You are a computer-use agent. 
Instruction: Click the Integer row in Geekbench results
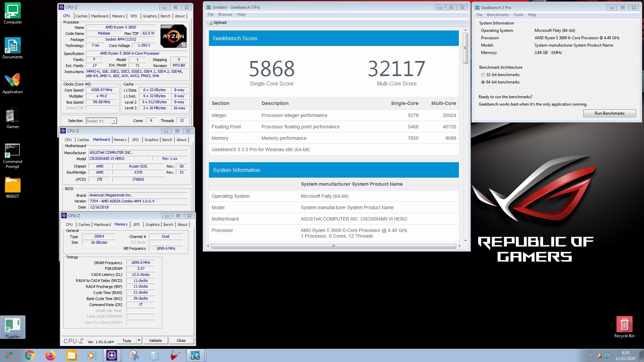coord(334,115)
